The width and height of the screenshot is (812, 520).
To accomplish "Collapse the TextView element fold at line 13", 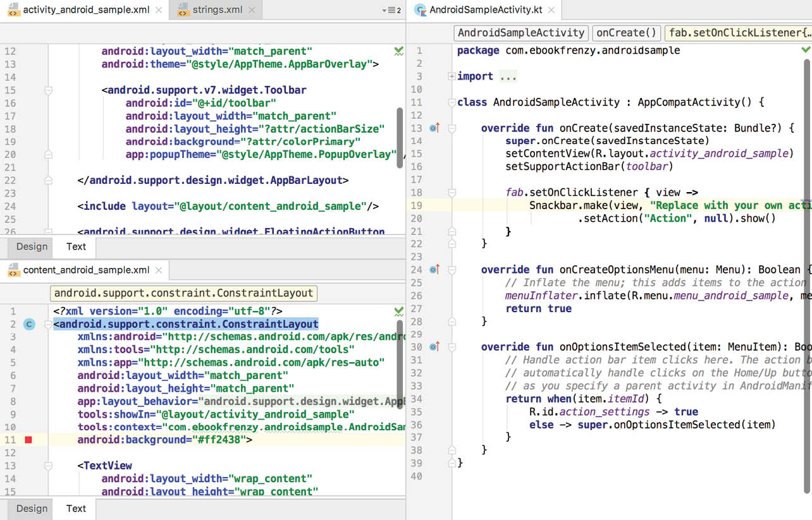I will click(48, 466).
